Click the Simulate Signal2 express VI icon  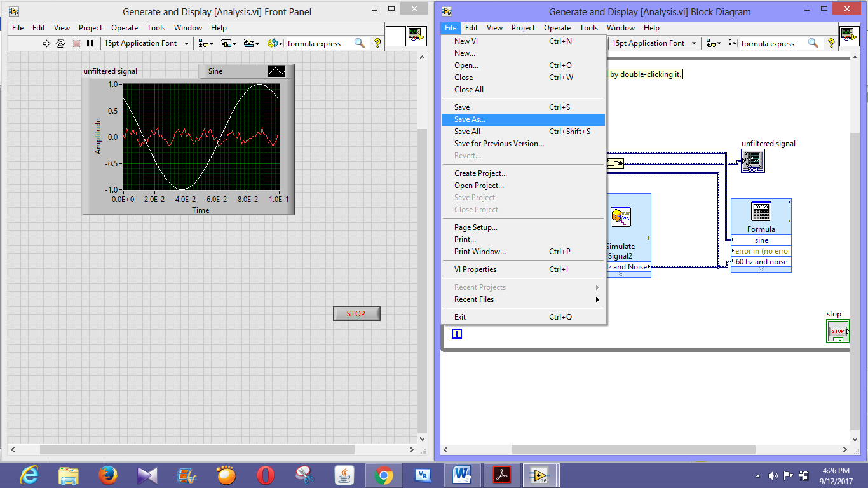pos(621,217)
